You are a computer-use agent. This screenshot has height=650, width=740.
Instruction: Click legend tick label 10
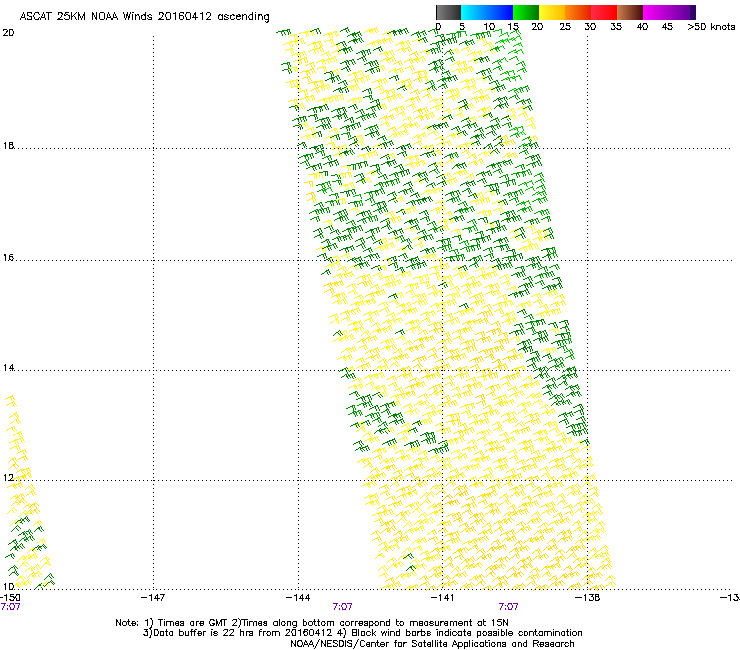pos(489,26)
